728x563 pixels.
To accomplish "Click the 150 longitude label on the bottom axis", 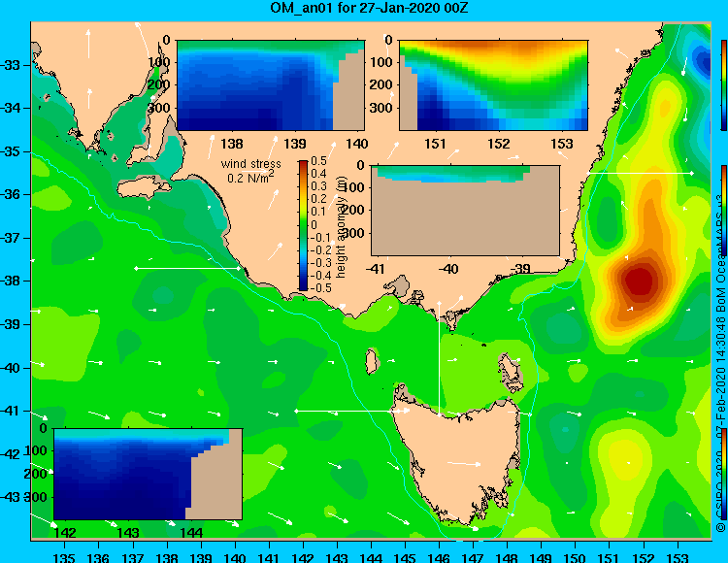I will point(575,557).
